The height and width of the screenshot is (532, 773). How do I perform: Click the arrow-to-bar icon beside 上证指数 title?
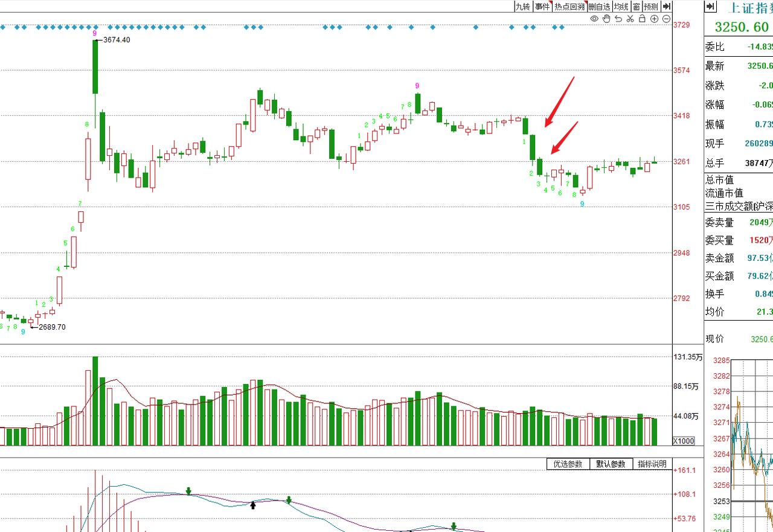coord(711,7)
